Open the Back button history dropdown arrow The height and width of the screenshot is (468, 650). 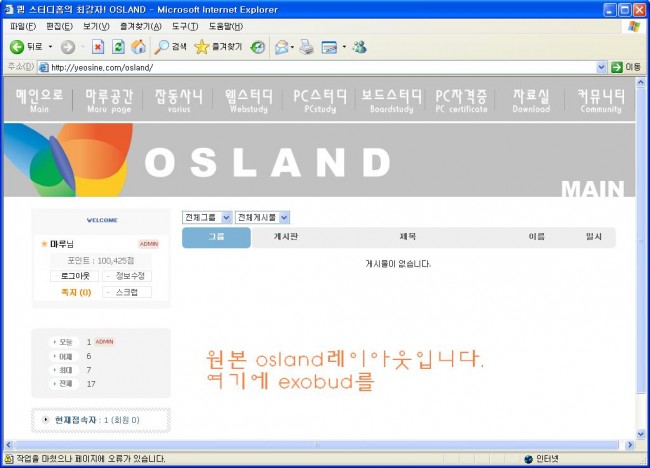pos(51,47)
